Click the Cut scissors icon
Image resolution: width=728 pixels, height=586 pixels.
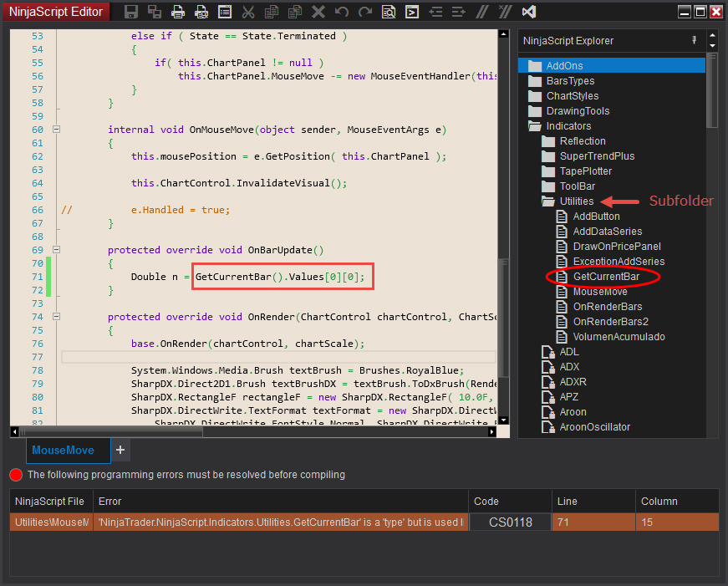click(248, 12)
